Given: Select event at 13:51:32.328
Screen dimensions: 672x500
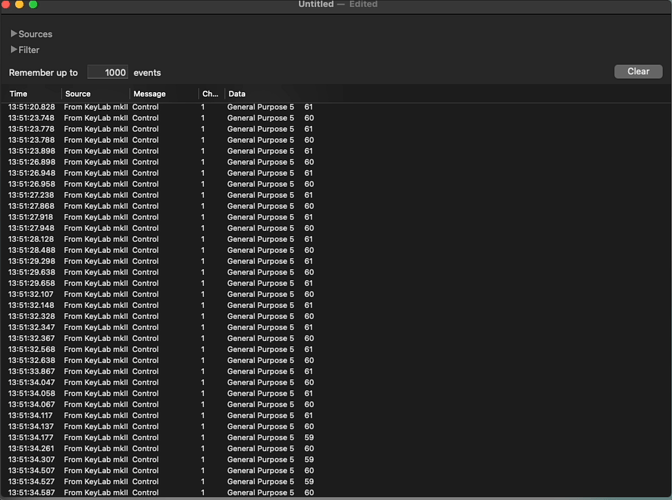Looking at the screenshot, I should tap(336, 316).
